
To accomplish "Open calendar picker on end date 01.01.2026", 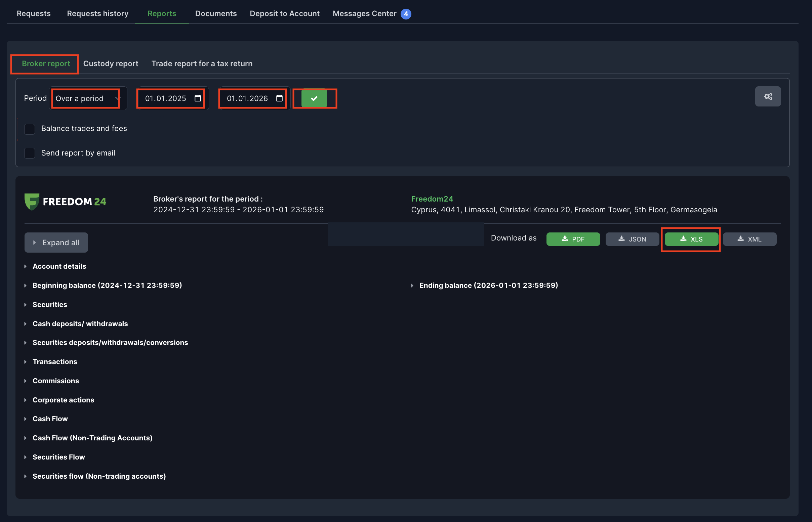I will point(279,98).
